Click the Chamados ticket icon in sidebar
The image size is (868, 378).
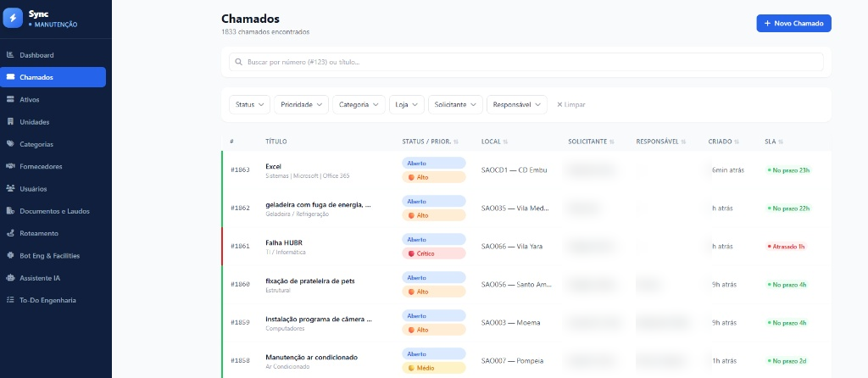(x=10, y=77)
